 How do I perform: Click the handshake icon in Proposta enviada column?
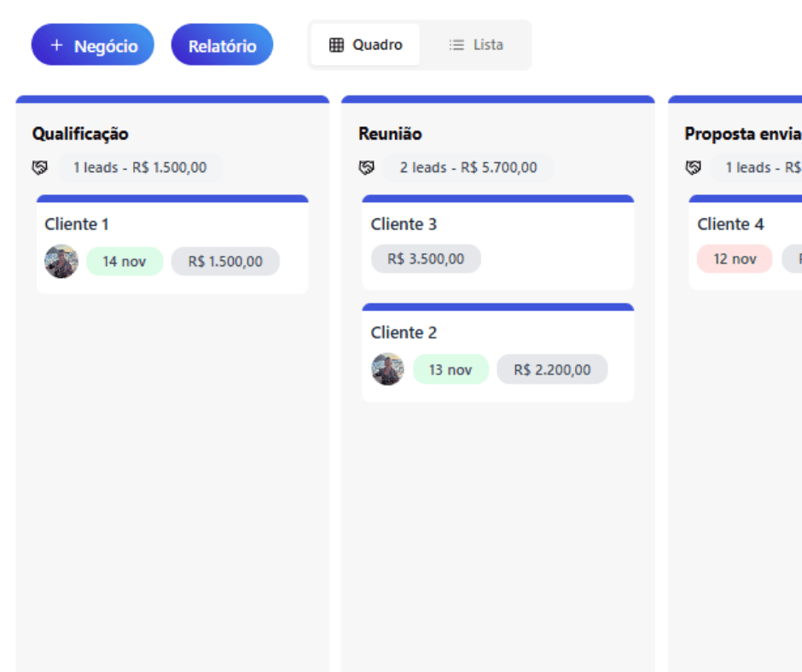(693, 168)
